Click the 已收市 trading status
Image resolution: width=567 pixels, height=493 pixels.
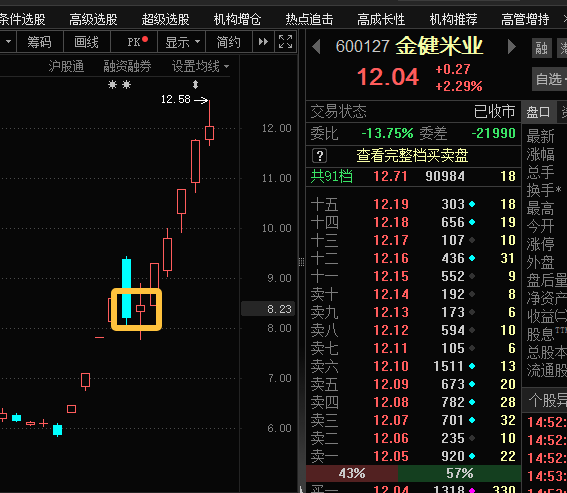coord(494,111)
